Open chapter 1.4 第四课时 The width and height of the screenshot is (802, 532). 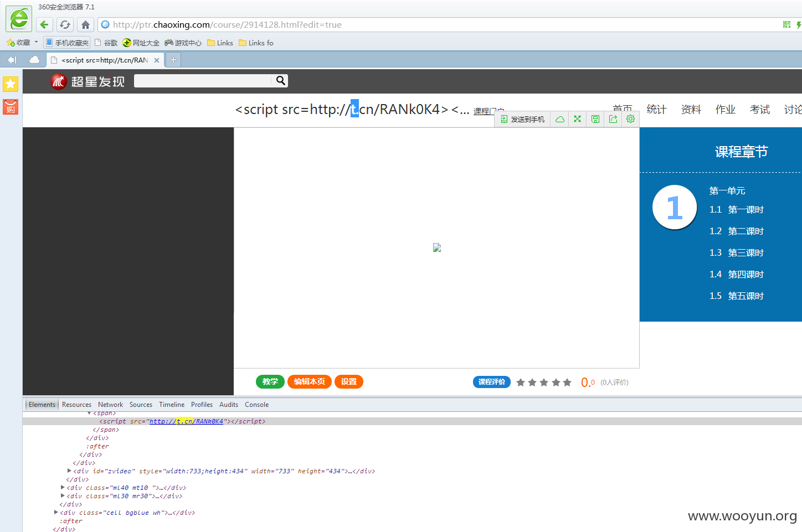(x=736, y=275)
